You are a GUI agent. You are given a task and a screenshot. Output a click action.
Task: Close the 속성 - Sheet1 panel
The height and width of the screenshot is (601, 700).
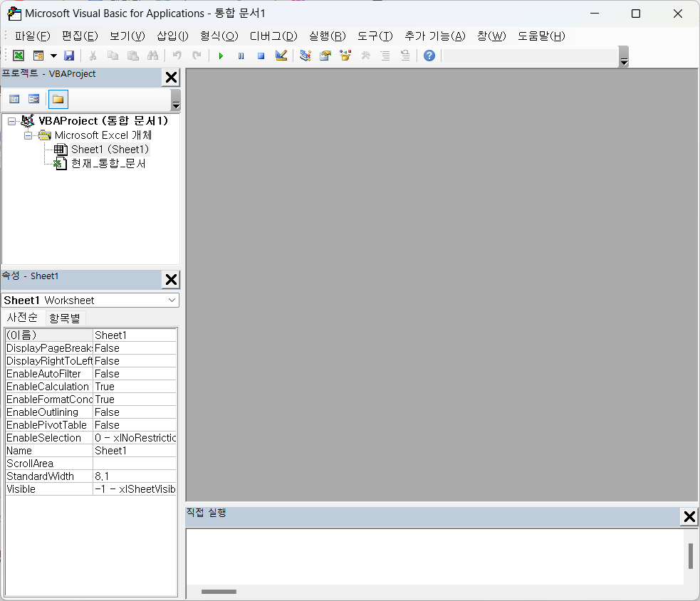[x=171, y=280]
